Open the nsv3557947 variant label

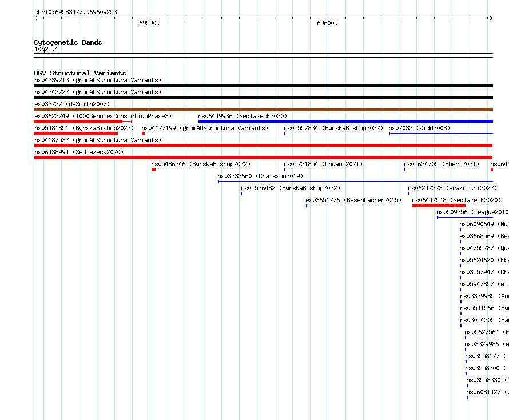pyautogui.click(x=484, y=272)
